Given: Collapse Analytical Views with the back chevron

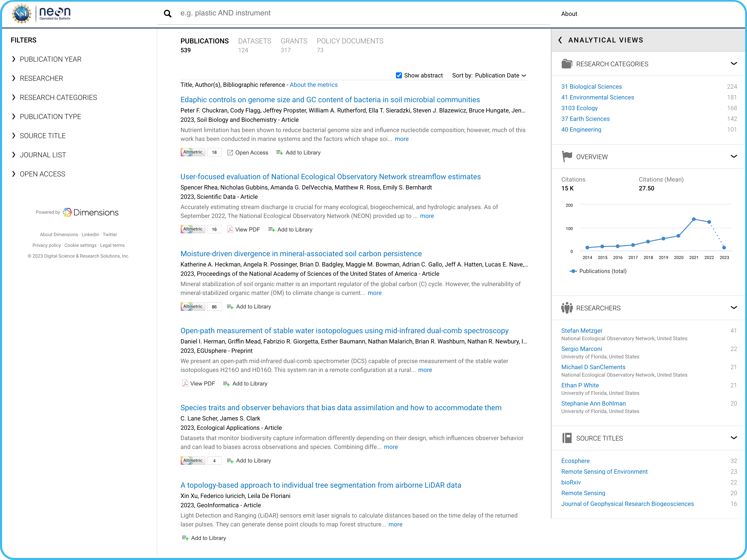Looking at the screenshot, I should (560, 40).
